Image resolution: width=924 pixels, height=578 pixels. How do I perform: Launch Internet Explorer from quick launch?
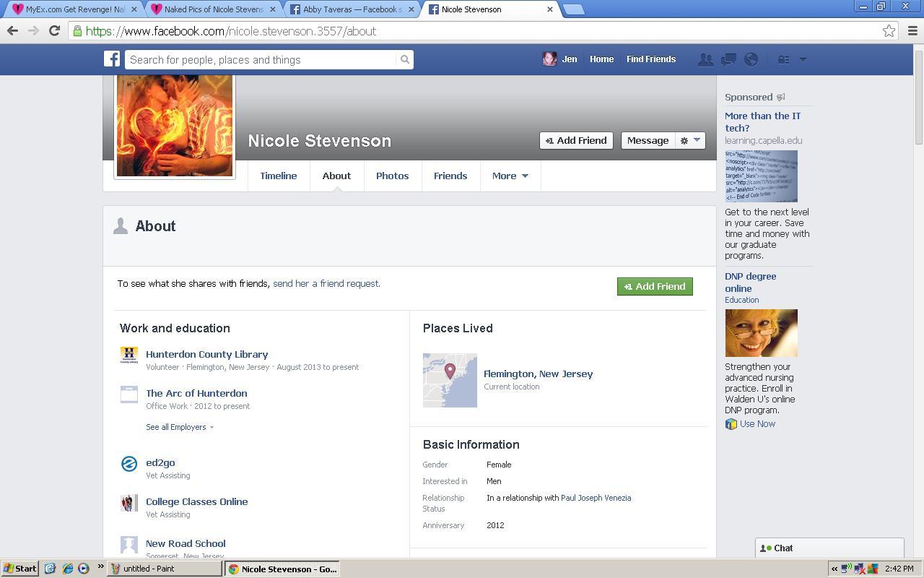click(67, 569)
